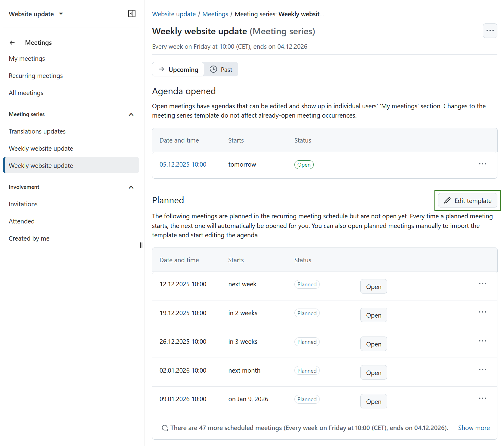Click the search icon beside scheduled meetings count
Screen dimensions: 504x446
pyautogui.click(x=165, y=428)
